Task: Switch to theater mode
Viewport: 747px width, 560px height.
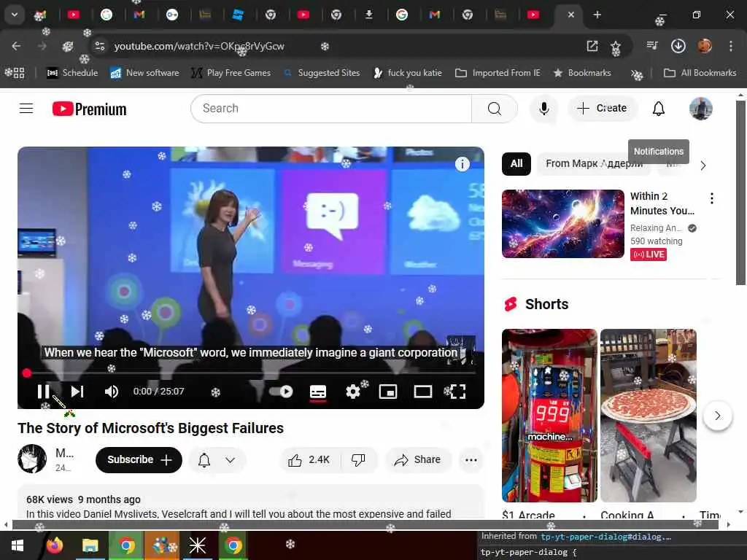Action: [x=422, y=392]
